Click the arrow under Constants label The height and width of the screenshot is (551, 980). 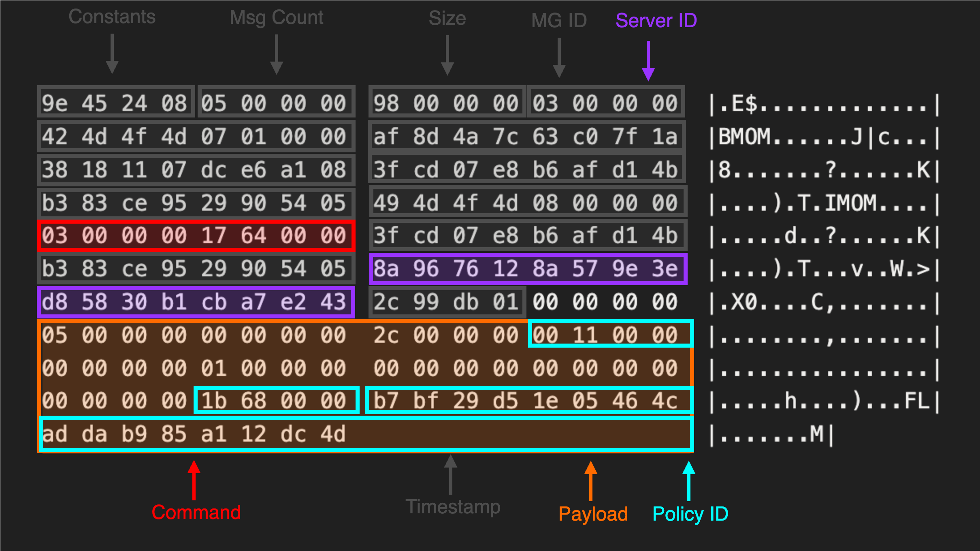point(112,53)
